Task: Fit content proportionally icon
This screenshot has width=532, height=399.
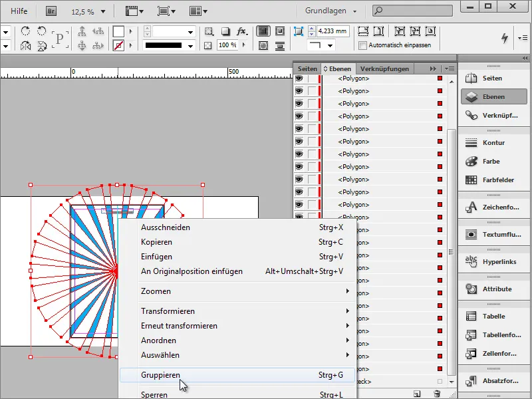Action: (x=378, y=31)
